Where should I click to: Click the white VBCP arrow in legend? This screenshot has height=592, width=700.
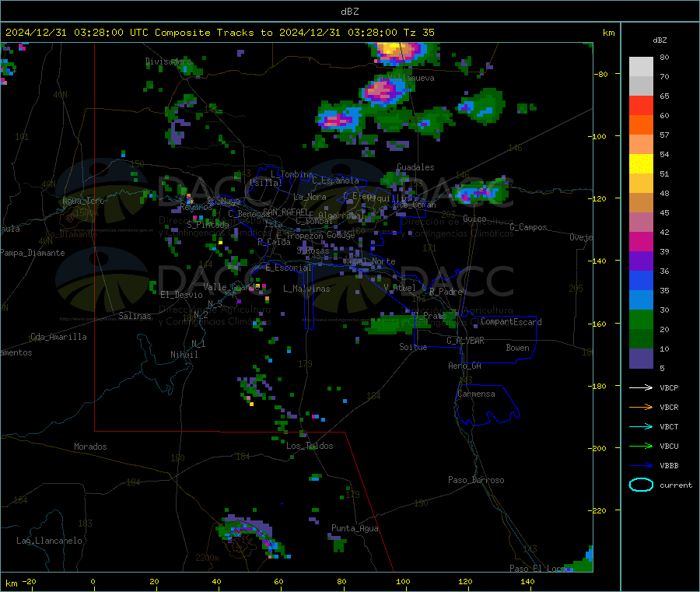pos(641,387)
